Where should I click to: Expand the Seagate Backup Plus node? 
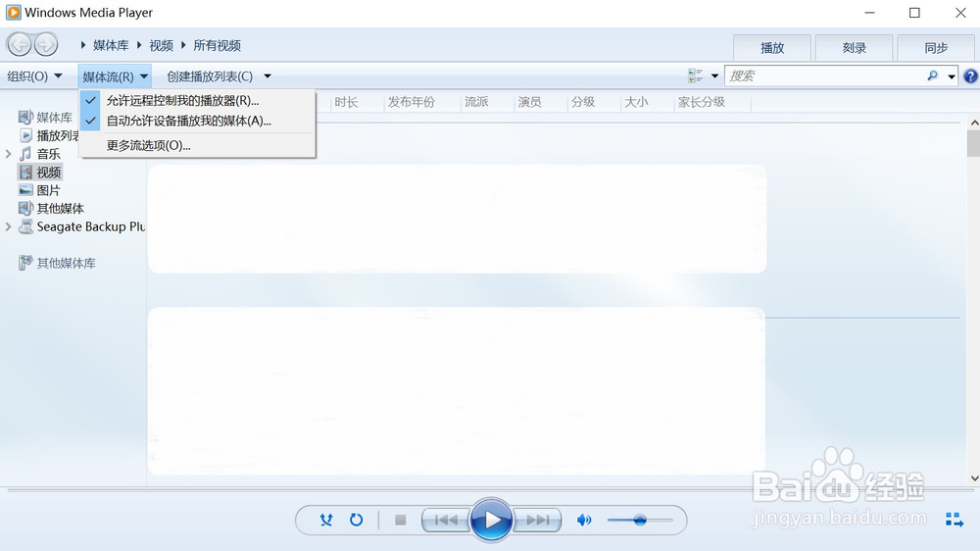8,226
